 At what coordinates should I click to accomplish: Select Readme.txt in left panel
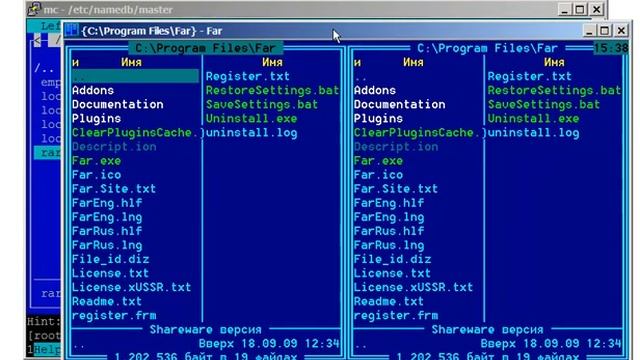click(x=107, y=302)
